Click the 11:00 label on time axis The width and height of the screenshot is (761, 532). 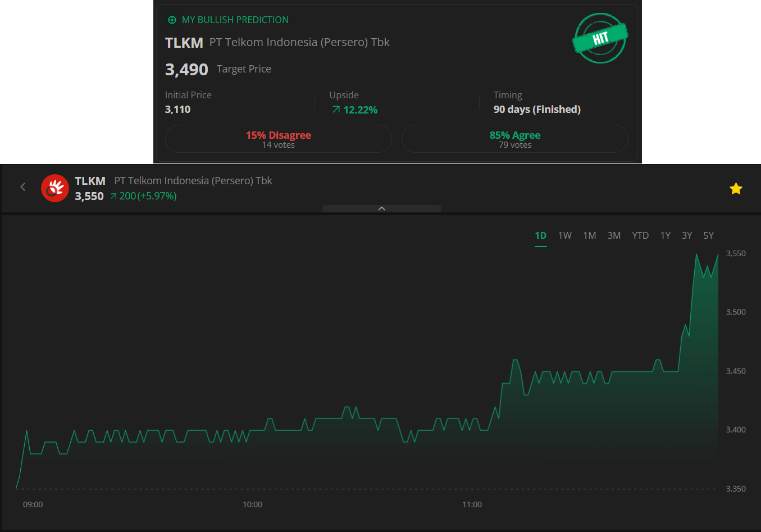click(472, 504)
